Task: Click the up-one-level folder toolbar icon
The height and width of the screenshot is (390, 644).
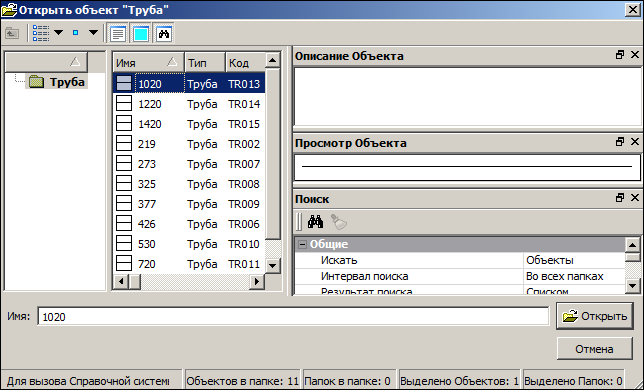Action: 12,33
